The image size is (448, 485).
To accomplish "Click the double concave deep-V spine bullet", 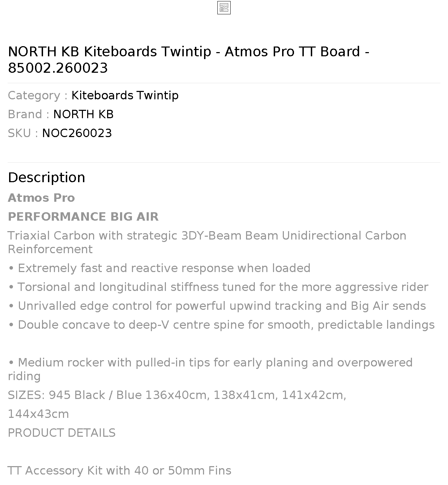I will (x=221, y=325).
